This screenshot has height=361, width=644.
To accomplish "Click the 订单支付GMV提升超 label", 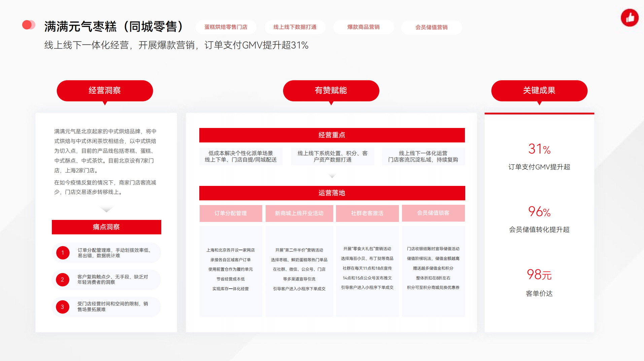I will click(539, 167).
